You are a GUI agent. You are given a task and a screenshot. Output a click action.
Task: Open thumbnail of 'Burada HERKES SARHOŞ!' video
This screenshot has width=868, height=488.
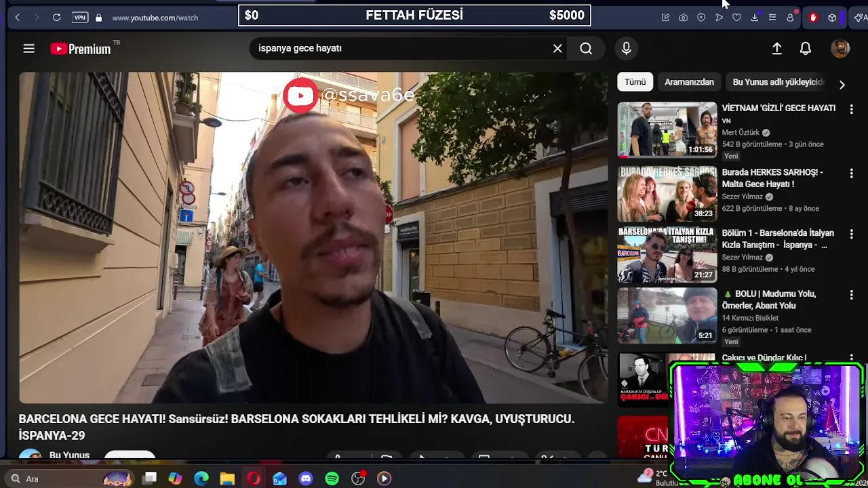coord(667,194)
